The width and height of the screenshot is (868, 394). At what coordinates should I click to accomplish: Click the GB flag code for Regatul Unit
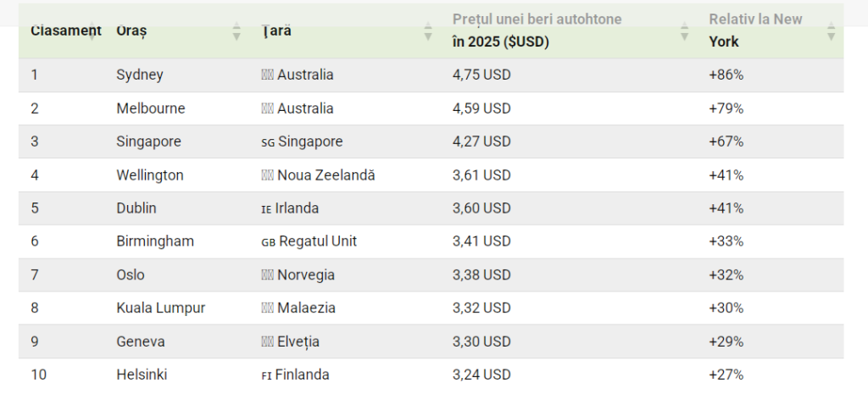click(x=268, y=241)
